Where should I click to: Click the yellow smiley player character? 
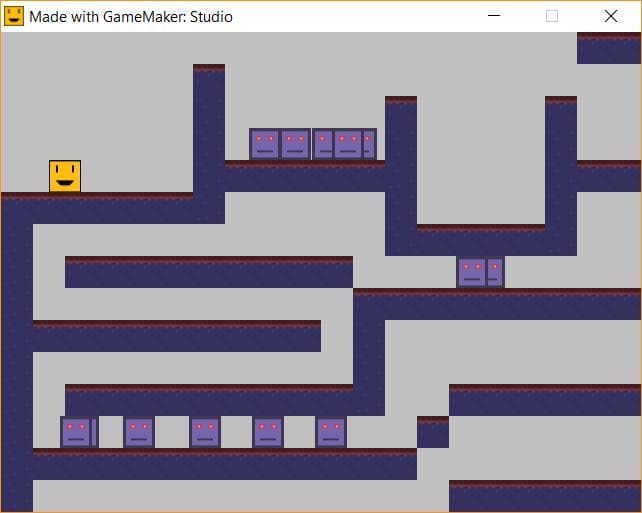click(65, 176)
